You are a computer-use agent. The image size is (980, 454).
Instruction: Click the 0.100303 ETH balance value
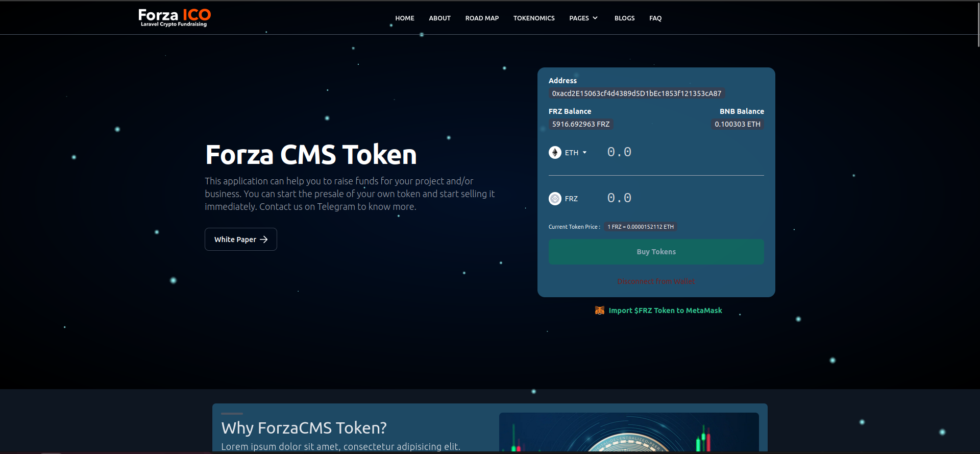[x=738, y=124]
